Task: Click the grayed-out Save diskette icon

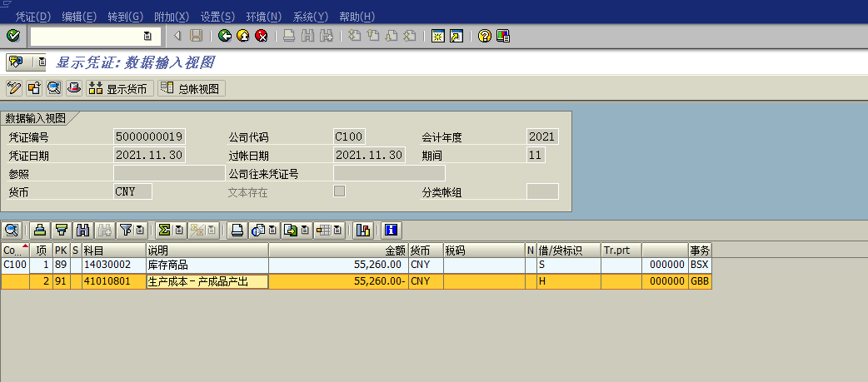Action: (x=196, y=36)
